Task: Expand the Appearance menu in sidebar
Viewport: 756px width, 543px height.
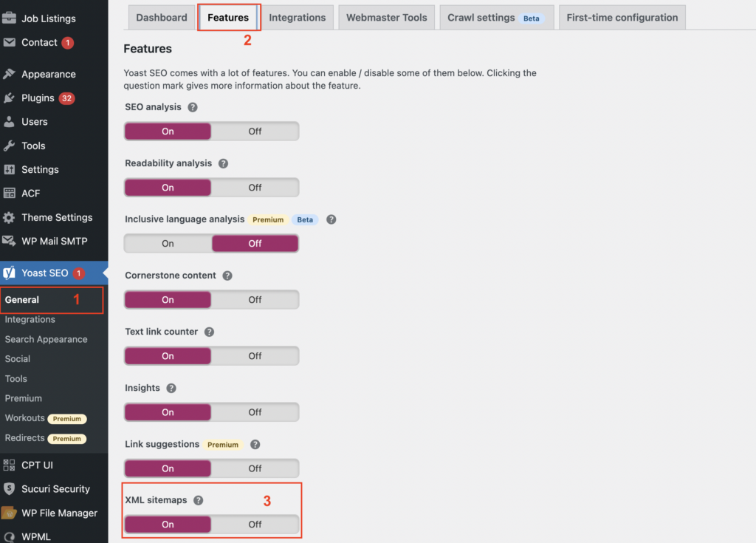Action: point(48,74)
